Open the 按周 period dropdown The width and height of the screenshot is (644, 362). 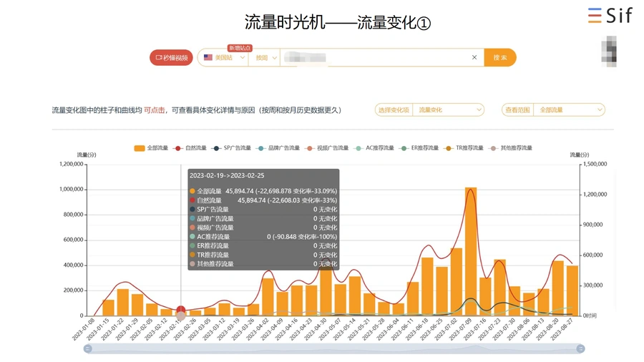tap(266, 57)
